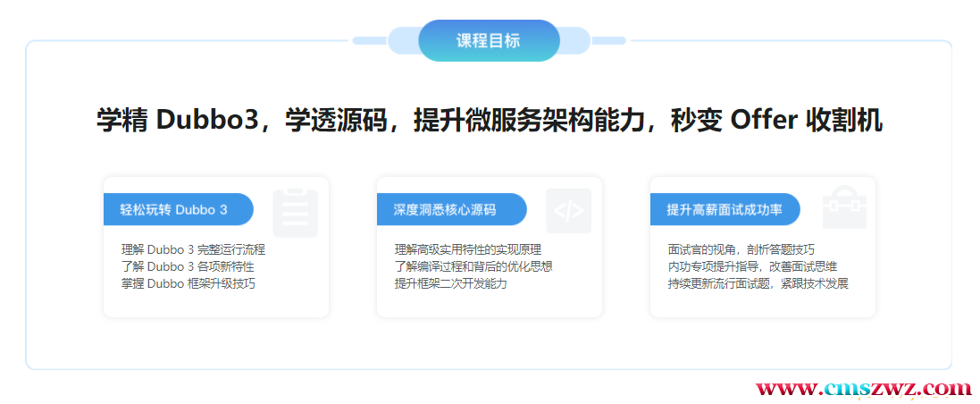Click the 课程目标 pill badge
980x404 pixels.
click(x=489, y=41)
